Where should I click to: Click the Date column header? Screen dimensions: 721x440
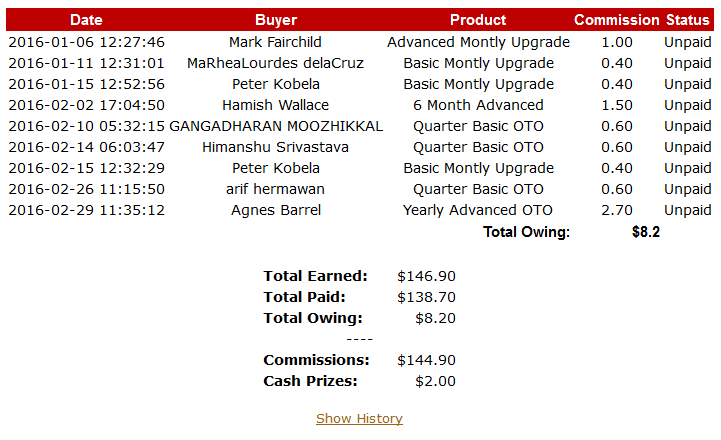point(86,20)
